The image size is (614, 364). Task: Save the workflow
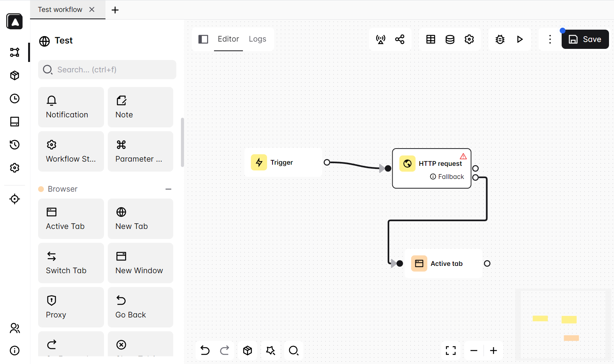click(x=585, y=39)
